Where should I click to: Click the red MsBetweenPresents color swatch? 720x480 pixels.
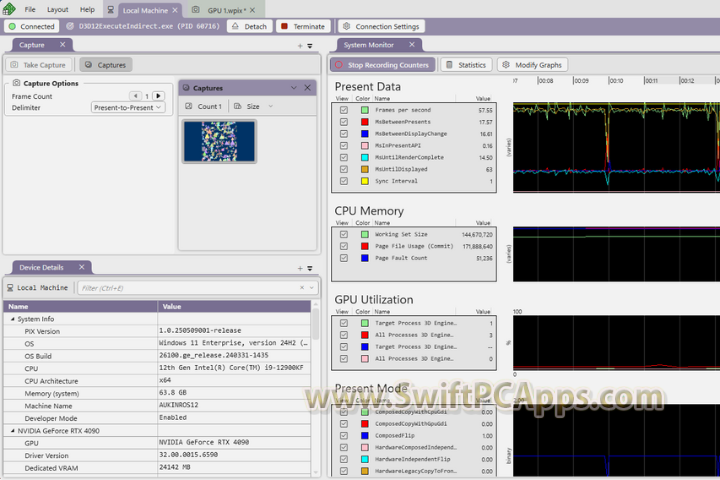pos(365,121)
